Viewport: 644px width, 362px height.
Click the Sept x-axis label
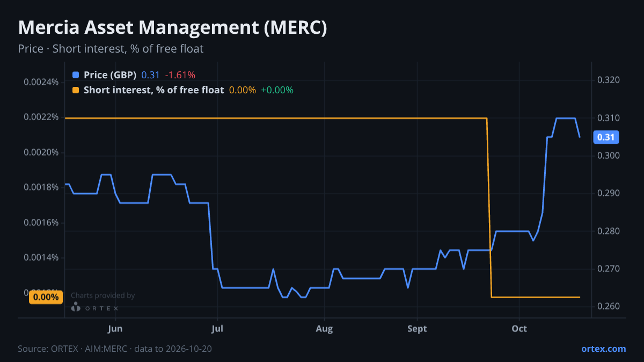(x=417, y=329)
